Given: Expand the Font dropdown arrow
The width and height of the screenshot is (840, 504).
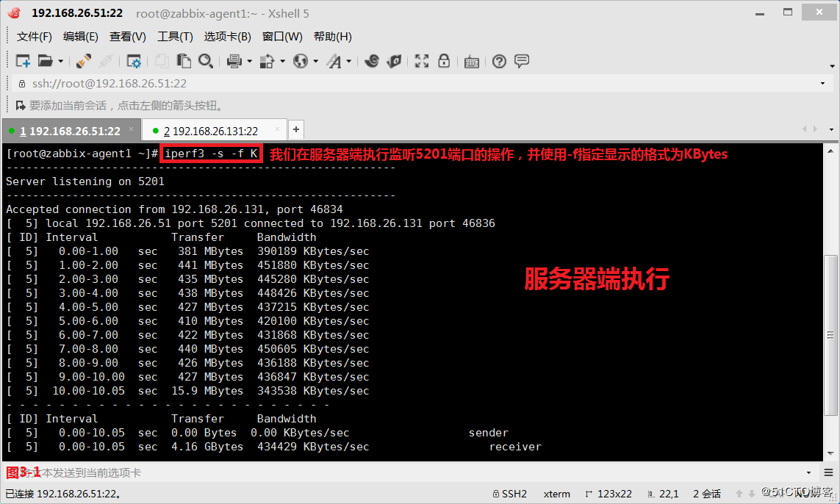Looking at the screenshot, I should 349,62.
